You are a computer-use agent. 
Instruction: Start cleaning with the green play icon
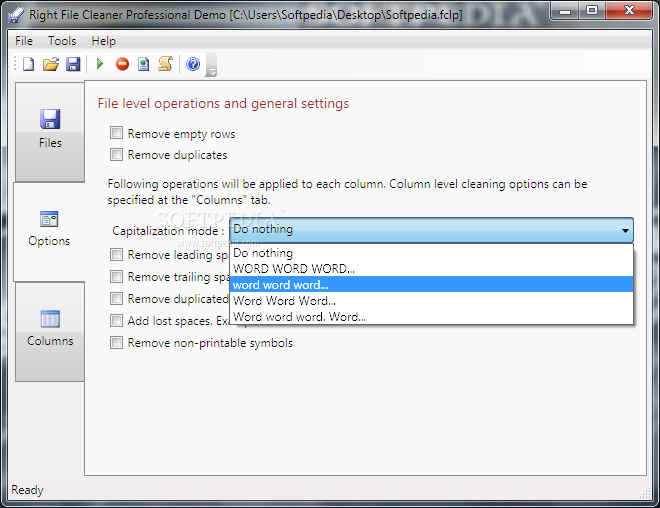pyautogui.click(x=100, y=64)
